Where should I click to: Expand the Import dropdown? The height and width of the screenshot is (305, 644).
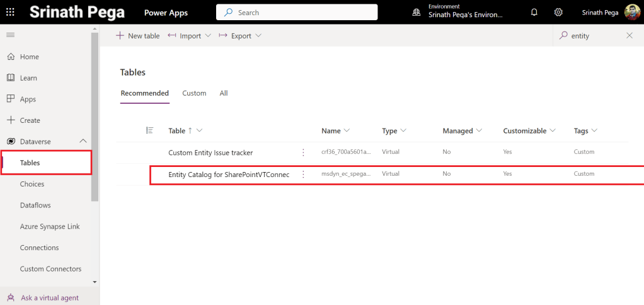click(189, 36)
